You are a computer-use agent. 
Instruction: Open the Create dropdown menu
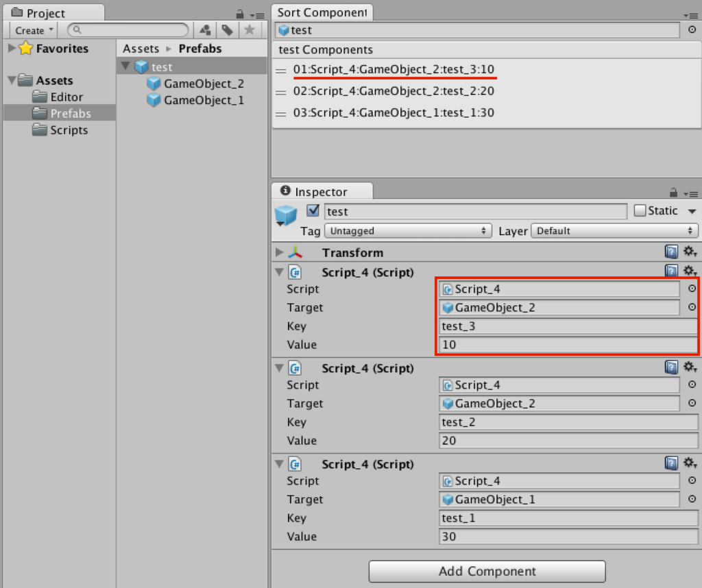pyautogui.click(x=33, y=30)
